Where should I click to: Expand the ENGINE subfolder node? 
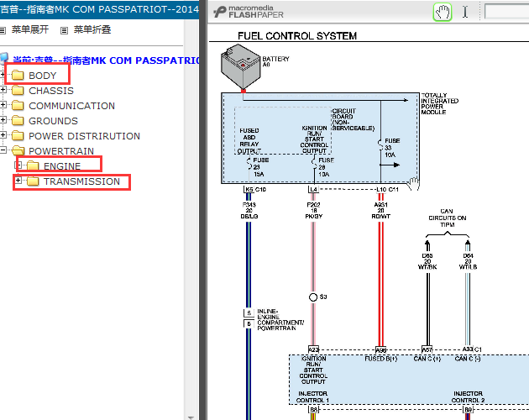tap(18, 165)
